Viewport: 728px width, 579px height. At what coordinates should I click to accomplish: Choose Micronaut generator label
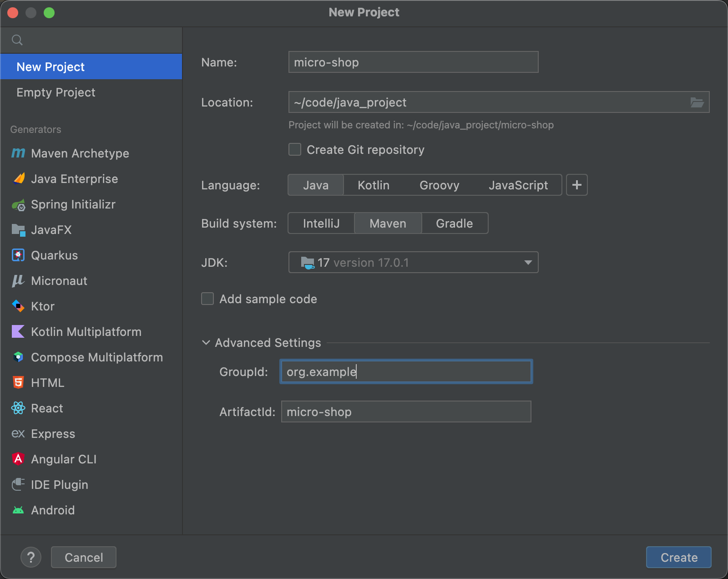point(59,281)
